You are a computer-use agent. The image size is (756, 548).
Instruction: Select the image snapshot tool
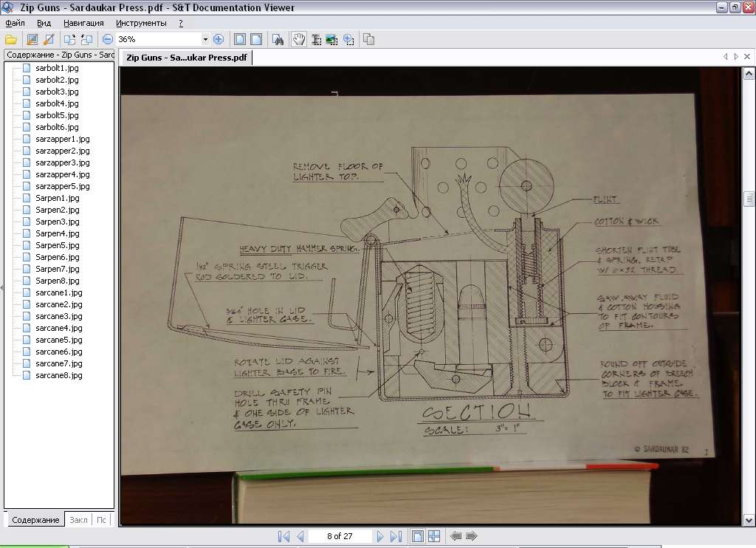click(x=331, y=40)
